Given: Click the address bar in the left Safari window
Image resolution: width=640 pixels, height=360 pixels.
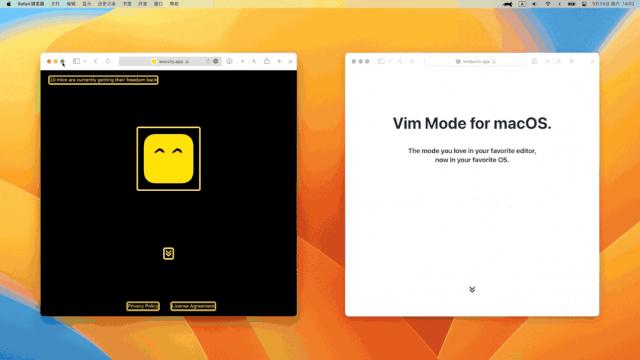Looking at the screenshot, I should (x=170, y=61).
